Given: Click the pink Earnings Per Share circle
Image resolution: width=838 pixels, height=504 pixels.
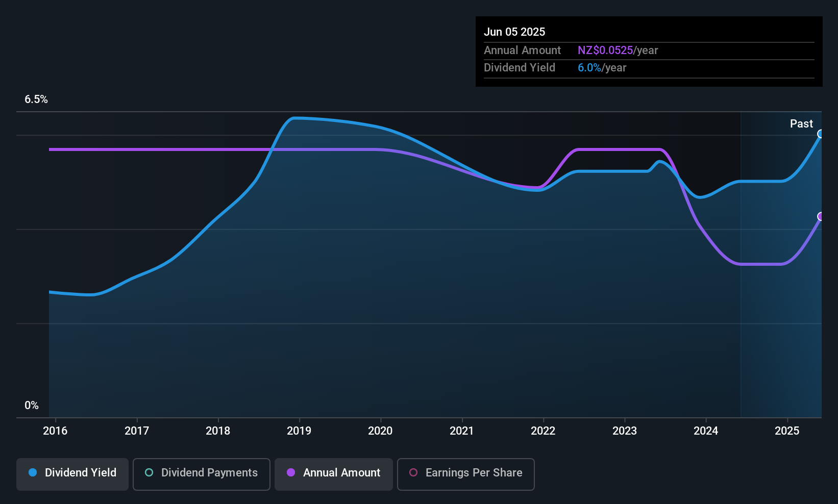Looking at the screenshot, I should (413, 472).
